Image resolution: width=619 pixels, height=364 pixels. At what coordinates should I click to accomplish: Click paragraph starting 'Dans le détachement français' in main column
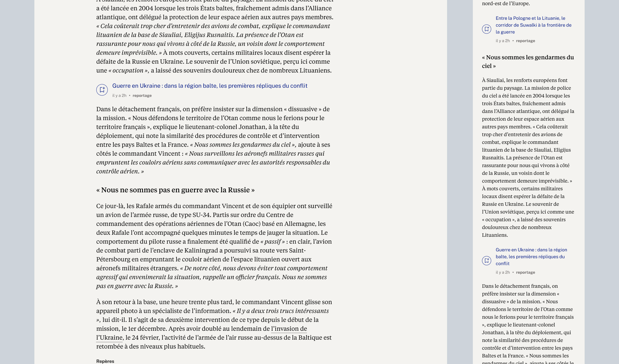click(x=213, y=140)
